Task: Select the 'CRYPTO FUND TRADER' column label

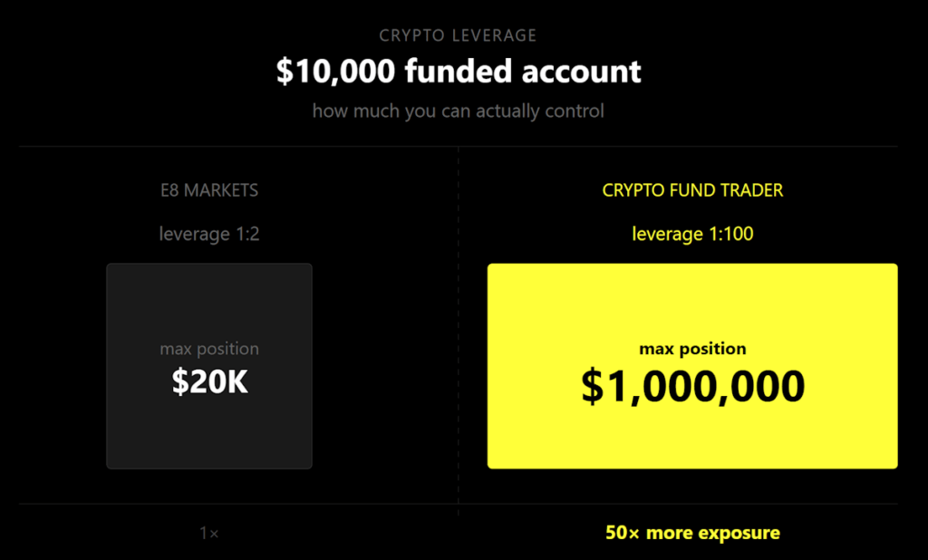Action: pyautogui.click(x=692, y=191)
